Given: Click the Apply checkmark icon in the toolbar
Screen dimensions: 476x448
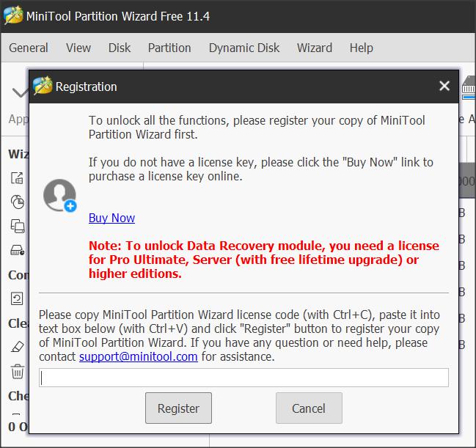Looking at the screenshot, I should coord(18,94).
